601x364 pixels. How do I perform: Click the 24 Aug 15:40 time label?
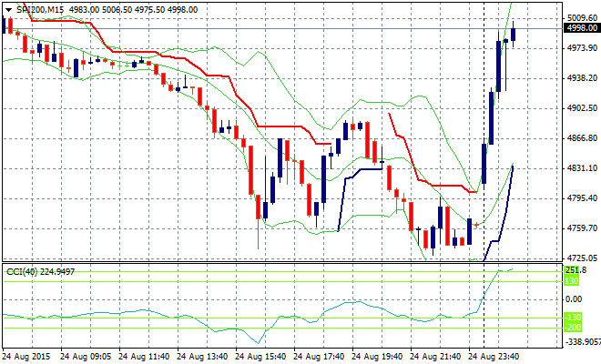(x=260, y=357)
